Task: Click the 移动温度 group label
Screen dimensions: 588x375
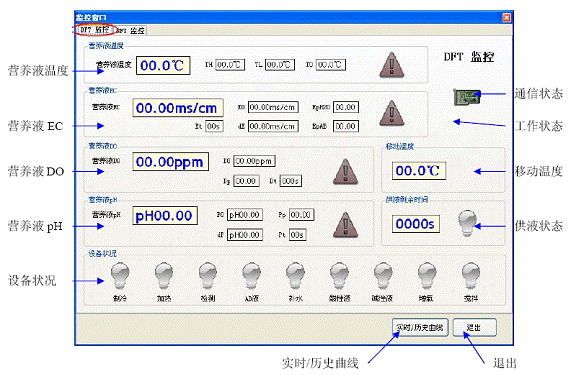Action: coord(400,147)
